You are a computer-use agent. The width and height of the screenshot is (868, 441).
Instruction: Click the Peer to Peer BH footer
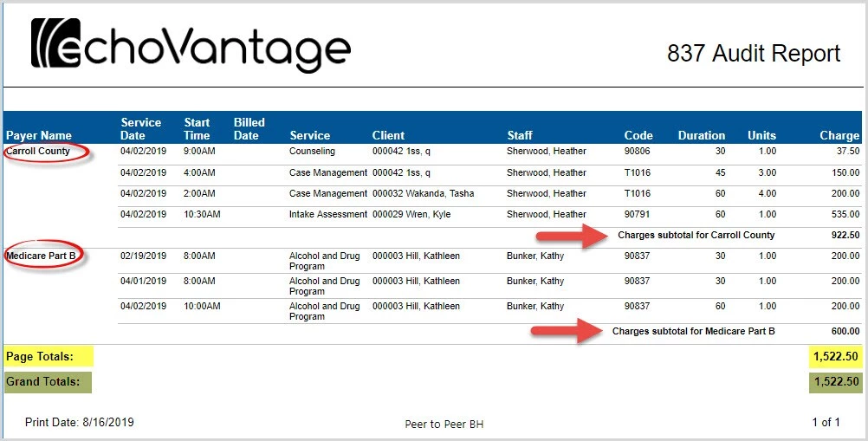click(x=444, y=425)
